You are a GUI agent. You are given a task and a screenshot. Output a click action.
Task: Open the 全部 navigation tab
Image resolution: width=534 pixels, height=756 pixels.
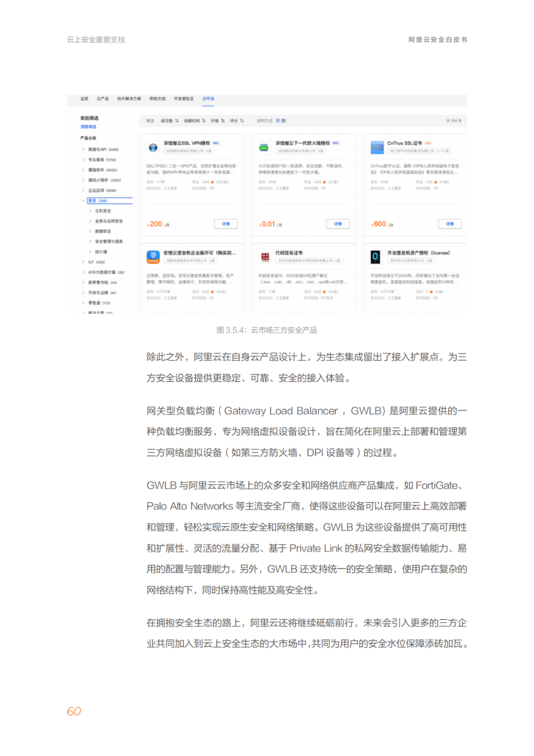coord(85,99)
